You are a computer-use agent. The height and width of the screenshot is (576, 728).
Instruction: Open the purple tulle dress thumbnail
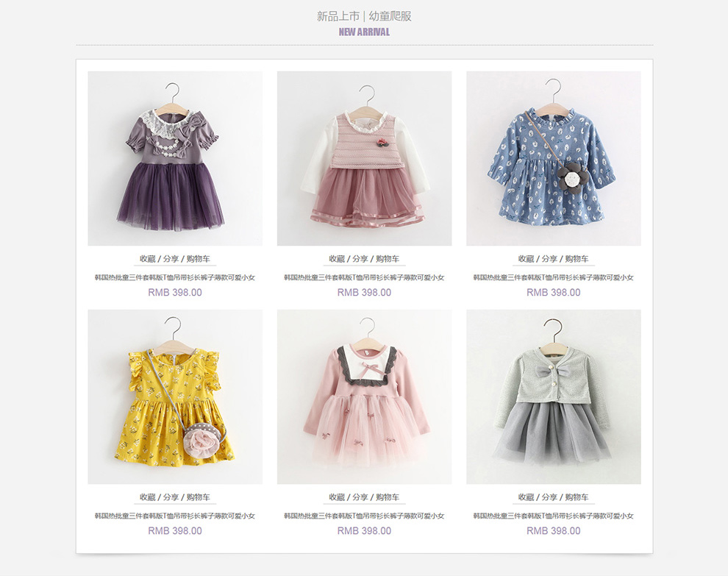click(175, 158)
